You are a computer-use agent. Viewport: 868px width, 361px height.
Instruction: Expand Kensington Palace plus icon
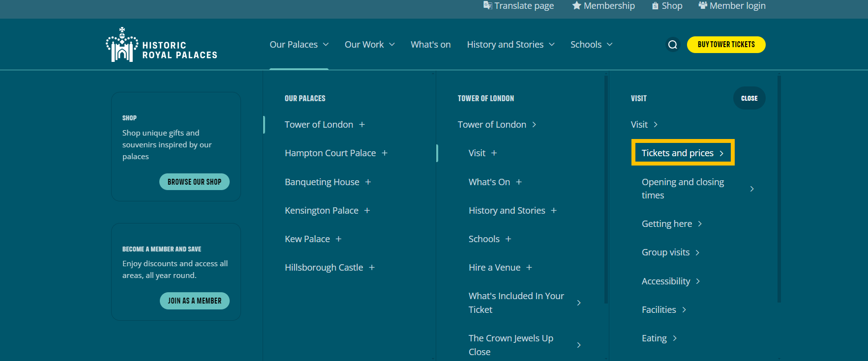[x=367, y=211]
